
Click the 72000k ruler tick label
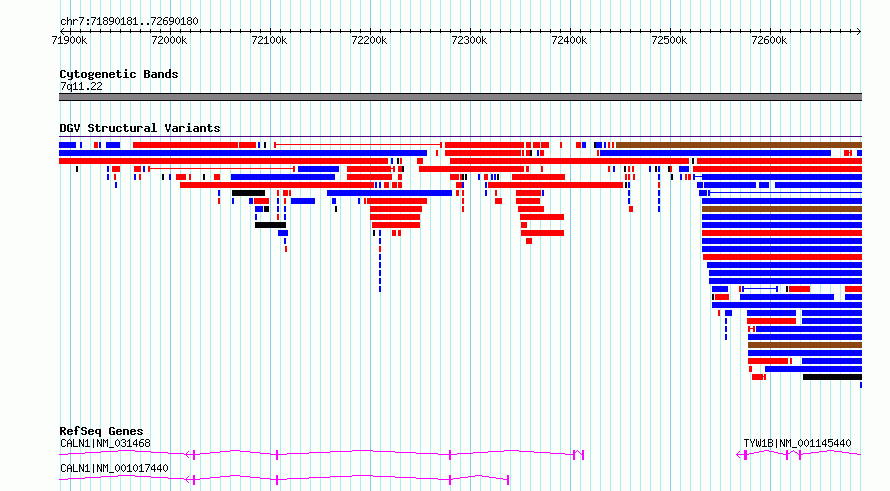169,41
